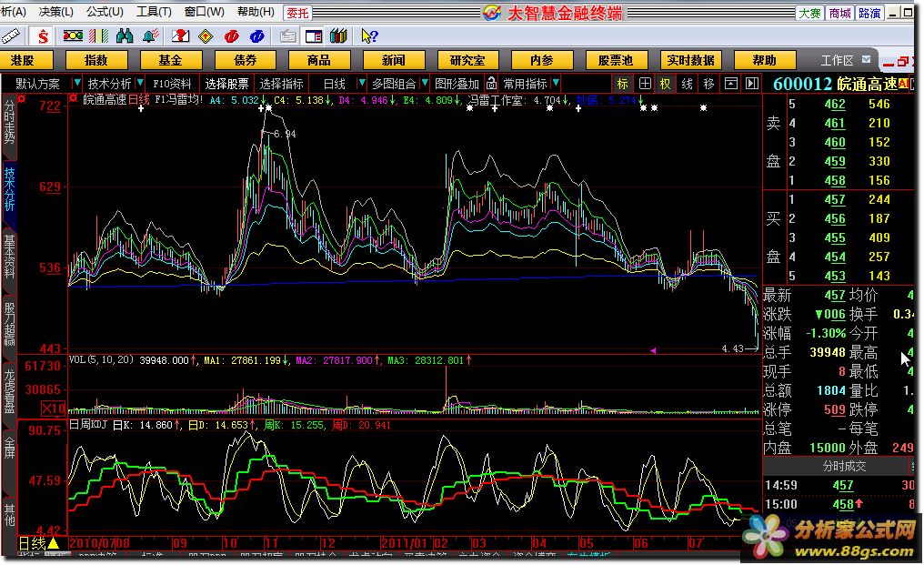924x565 pixels.
Task: Click the skip-to-end arrow icon
Action: (x=752, y=84)
